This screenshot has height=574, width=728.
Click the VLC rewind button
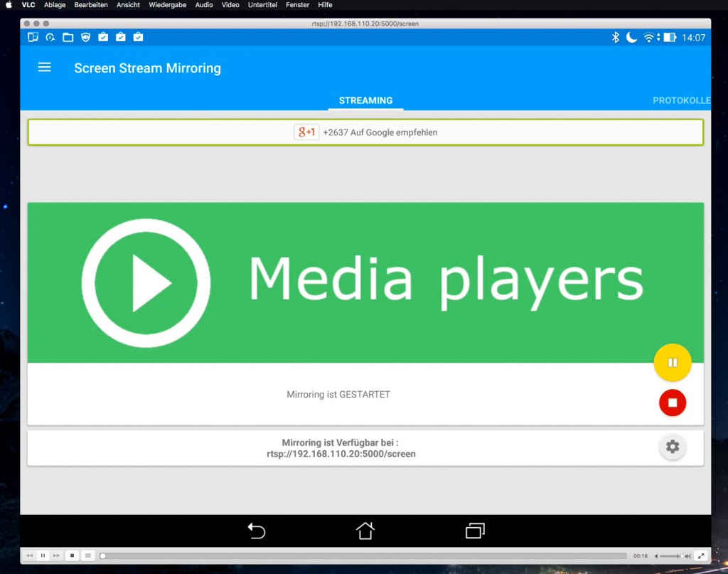pos(29,556)
